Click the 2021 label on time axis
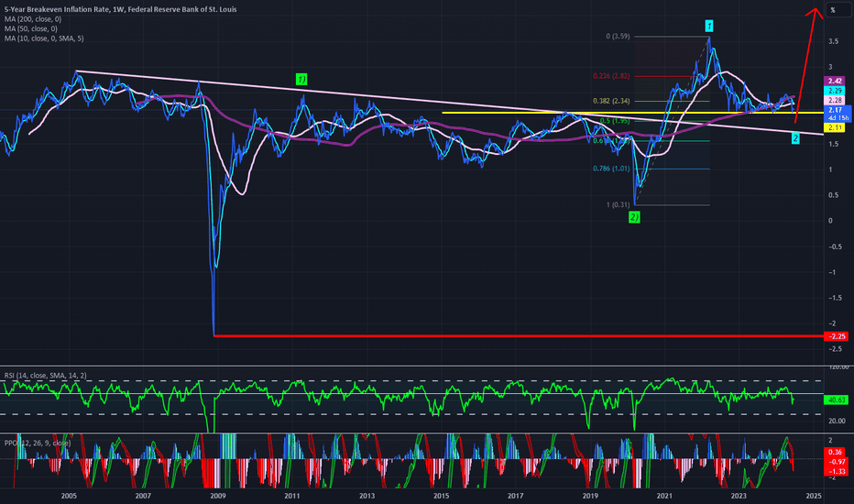The width and height of the screenshot is (854, 504). click(664, 496)
